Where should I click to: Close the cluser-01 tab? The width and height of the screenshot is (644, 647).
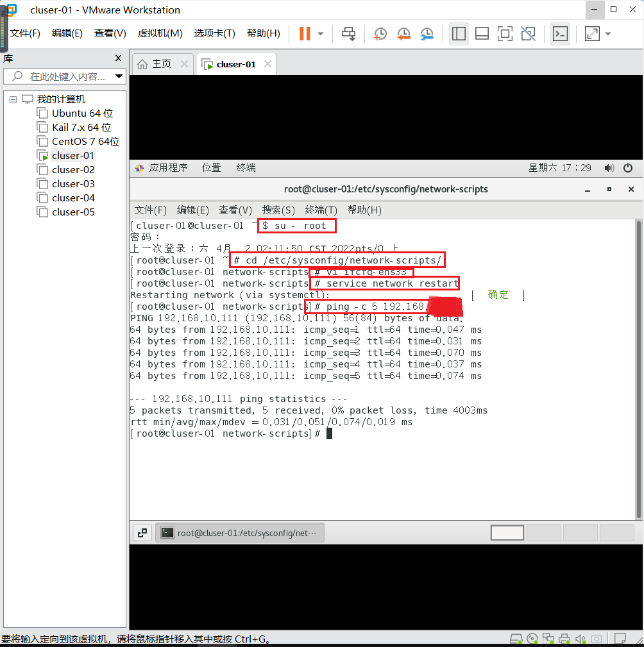pos(268,64)
